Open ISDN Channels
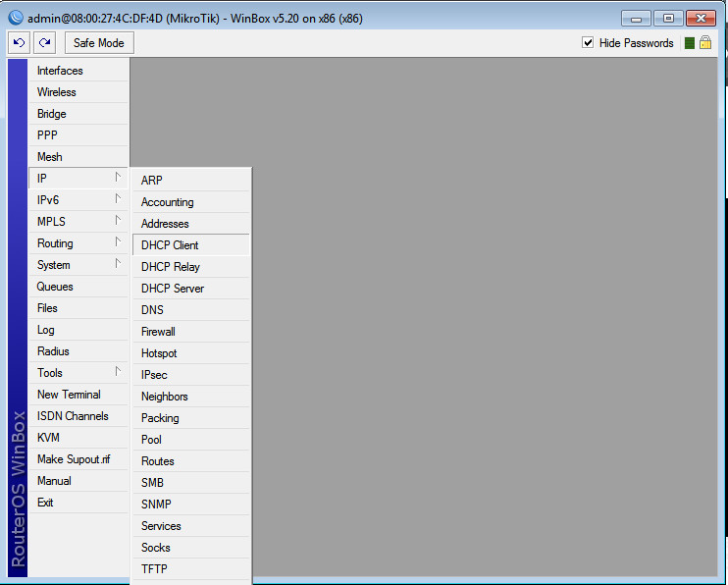728x585 pixels. click(78, 416)
